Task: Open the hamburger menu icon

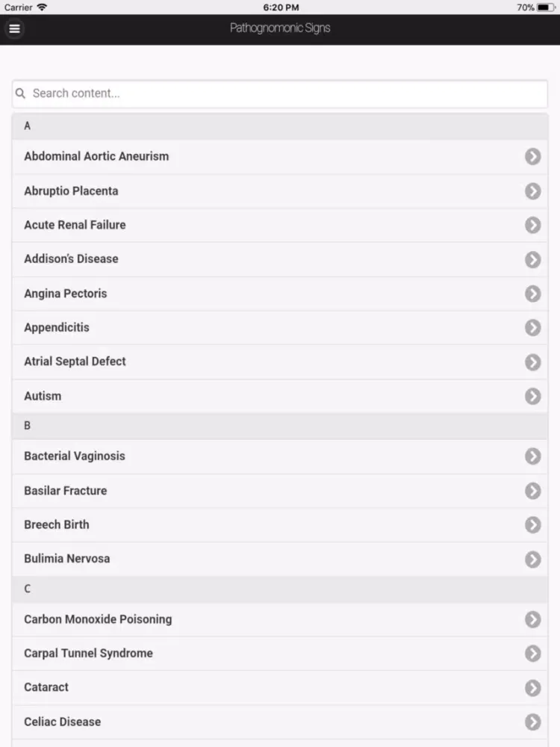Action: point(14,29)
